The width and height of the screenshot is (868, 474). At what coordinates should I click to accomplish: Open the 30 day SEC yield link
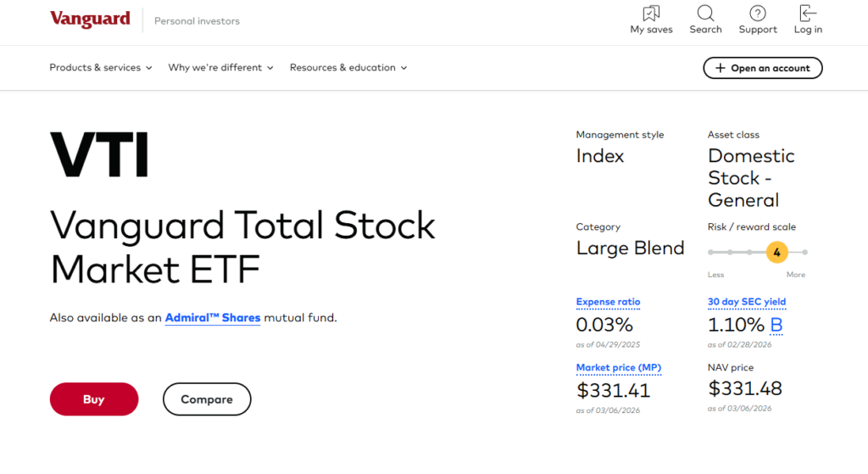(x=747, y=302)
